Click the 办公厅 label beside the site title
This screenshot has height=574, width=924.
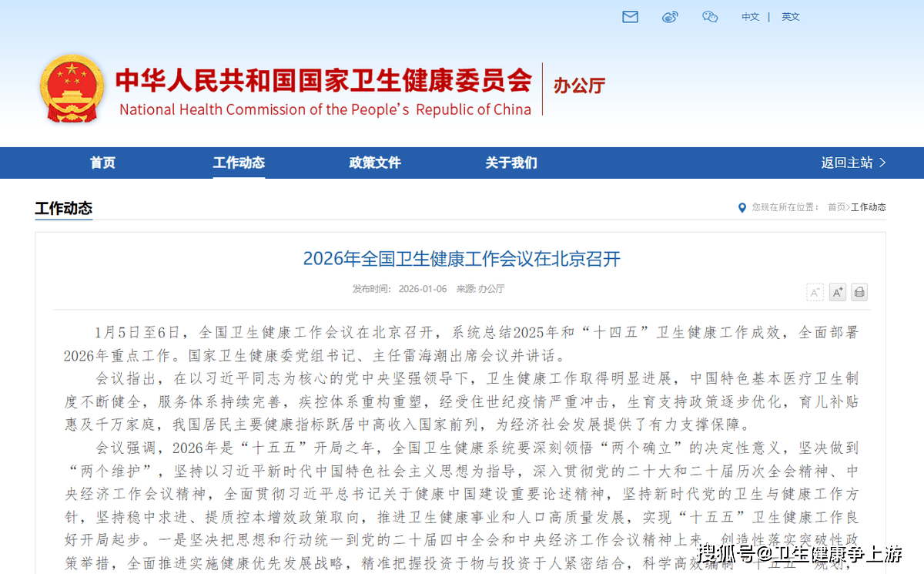point(579,86)
